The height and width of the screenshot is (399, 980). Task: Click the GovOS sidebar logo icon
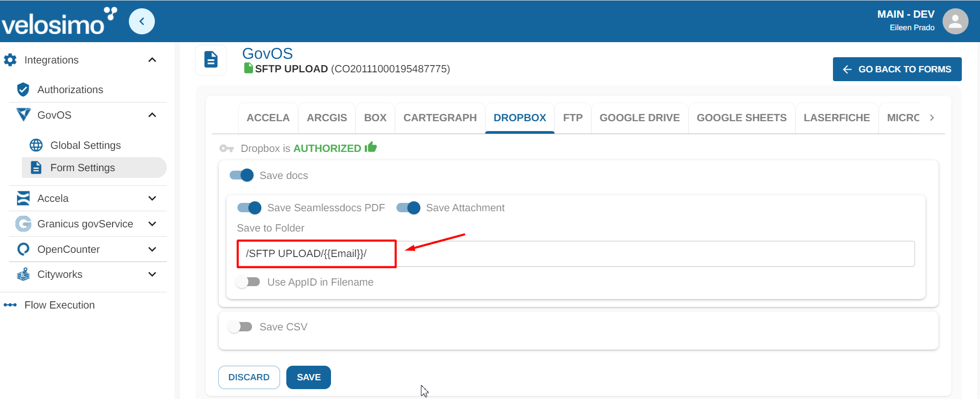click(x=23, y=114)
